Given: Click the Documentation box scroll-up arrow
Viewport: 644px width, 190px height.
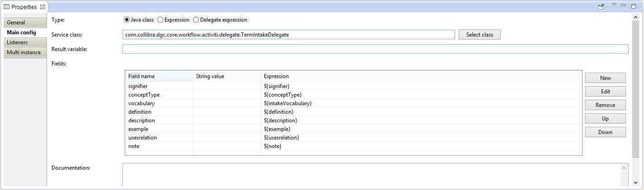Looking at the screenshot, I should click(x=624, y=167).
